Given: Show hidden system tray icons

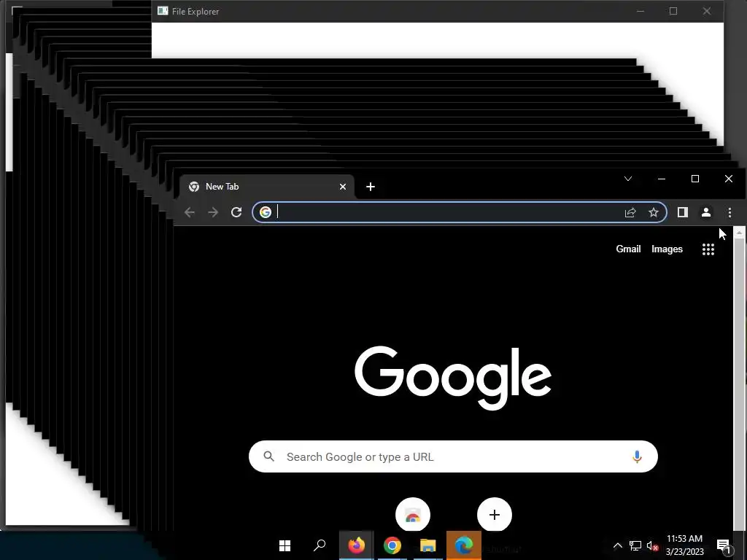Looking at the screenshot, I should click(x=617, y=545).
